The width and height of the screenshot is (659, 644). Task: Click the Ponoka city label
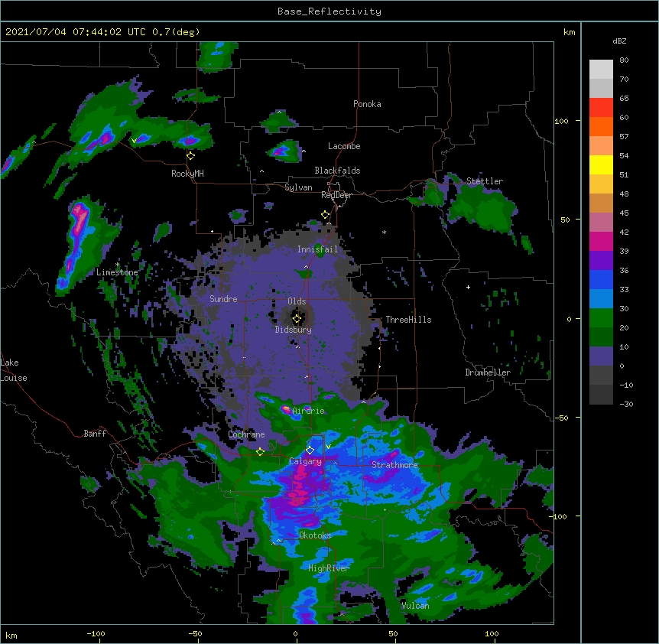tap(367, 104)
